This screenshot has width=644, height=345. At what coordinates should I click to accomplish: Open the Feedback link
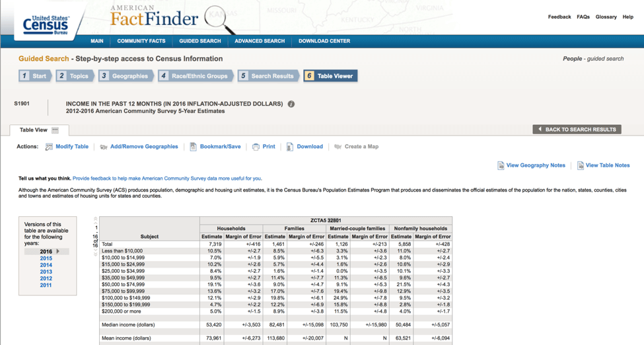point(559,17)
